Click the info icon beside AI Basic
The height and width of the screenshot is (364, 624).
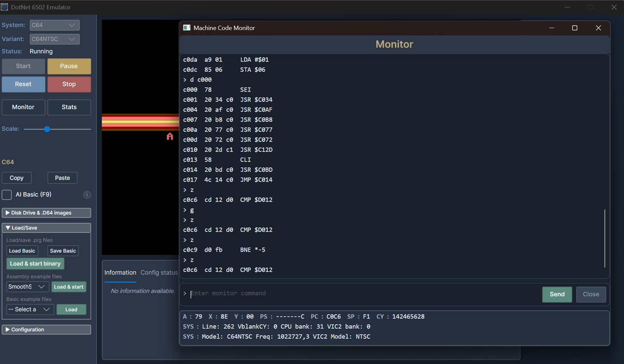(87, 194)
